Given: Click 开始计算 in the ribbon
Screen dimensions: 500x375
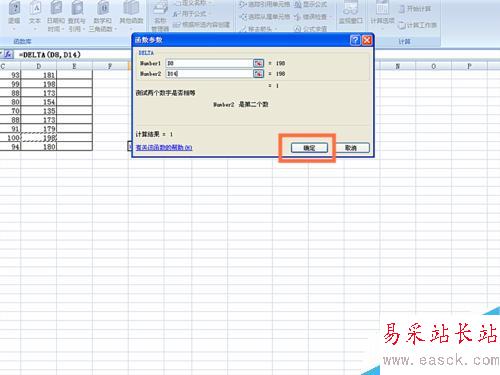Looking at the screenshot, I should point(415,8).
